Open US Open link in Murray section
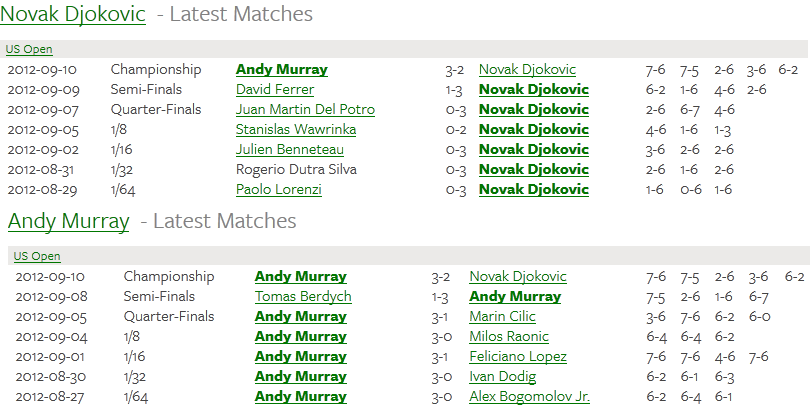Image resolution: width=810 pixels, height=416 pixels. point(37,256)
